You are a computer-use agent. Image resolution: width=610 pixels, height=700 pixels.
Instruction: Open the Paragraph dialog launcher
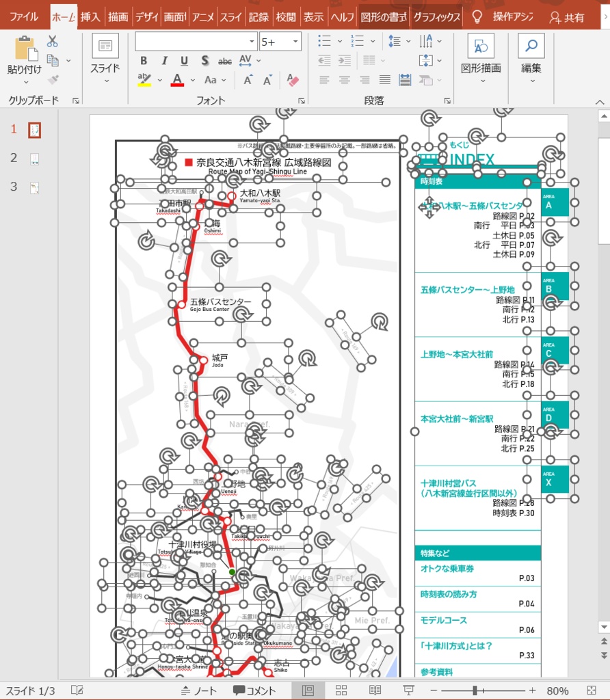[447, 101]
